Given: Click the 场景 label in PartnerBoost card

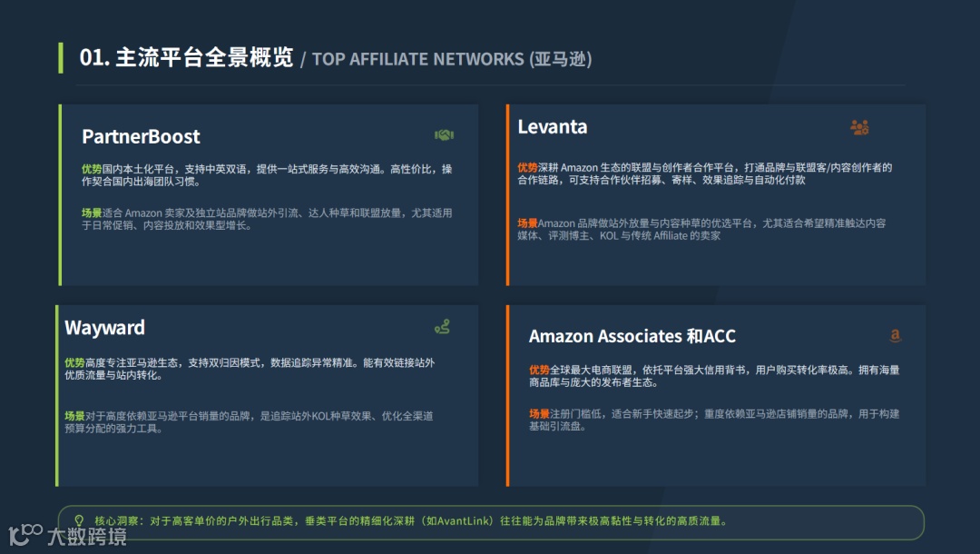Looking at the screenshot, I should click(92, 213).
